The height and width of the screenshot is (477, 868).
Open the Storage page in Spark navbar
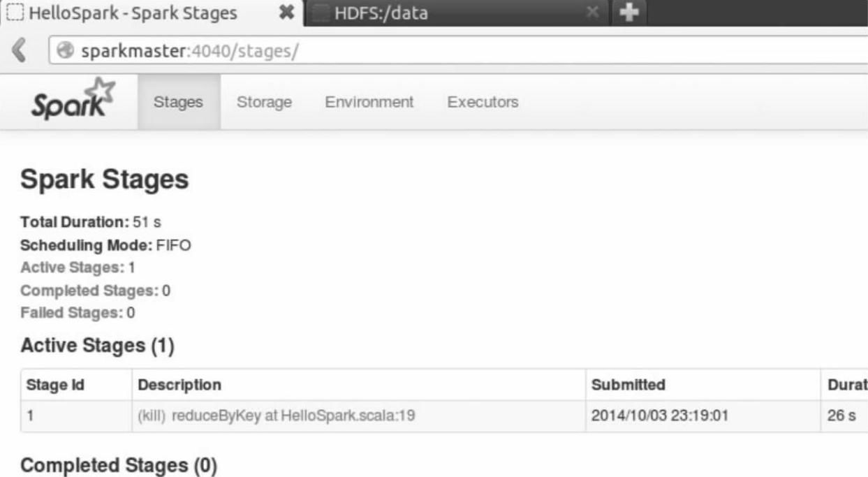click(x=264, y=103)
